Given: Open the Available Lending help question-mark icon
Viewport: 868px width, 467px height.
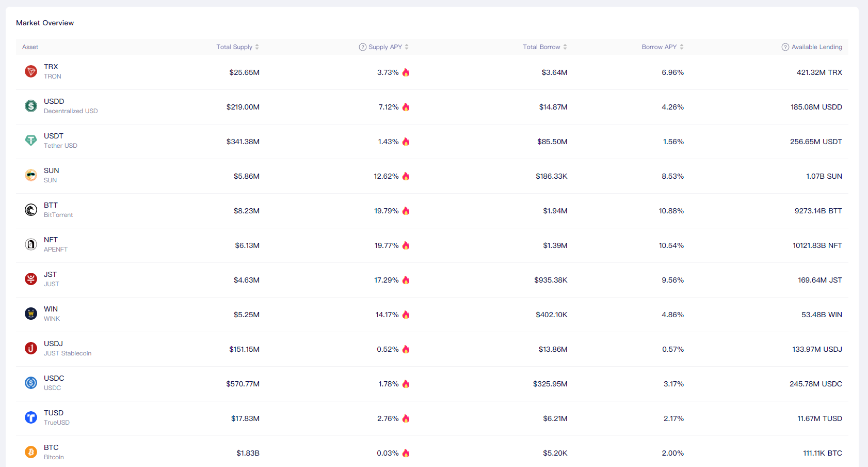Looking at the screenshot, I should 785,47.
